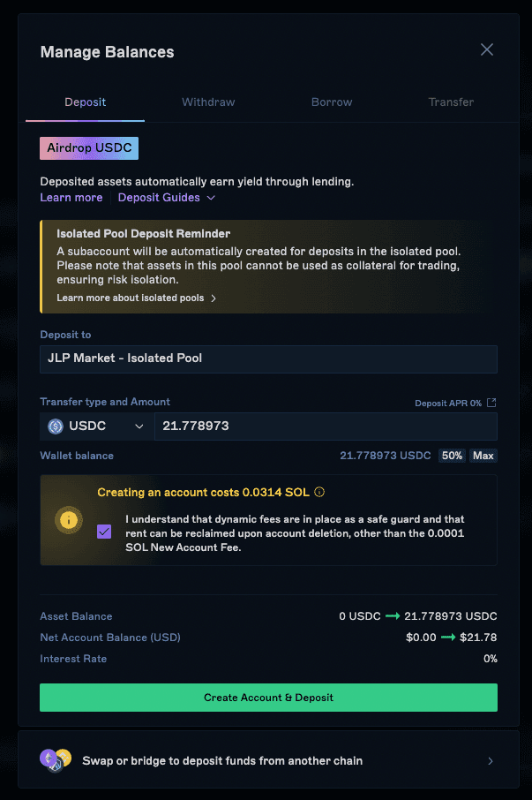532x800 pixels.
Task: Close the Manage Balances dialog
Action: click(x=487, y=49)
